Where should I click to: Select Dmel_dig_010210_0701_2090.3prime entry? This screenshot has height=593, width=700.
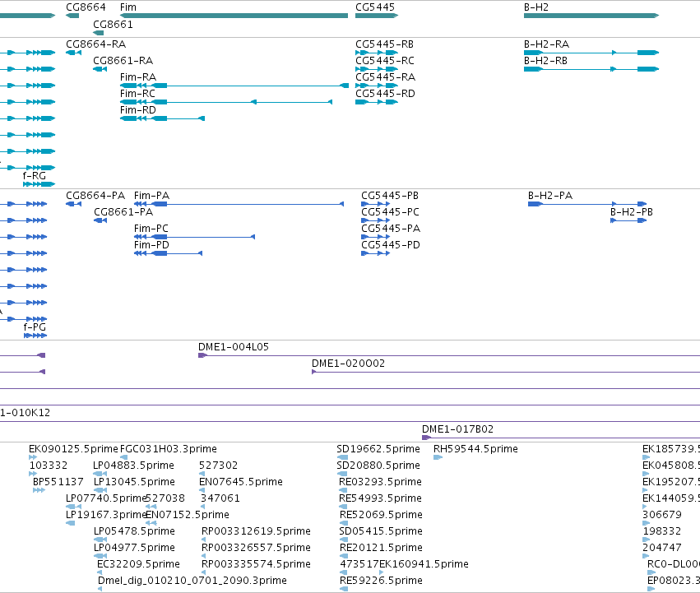192,581
